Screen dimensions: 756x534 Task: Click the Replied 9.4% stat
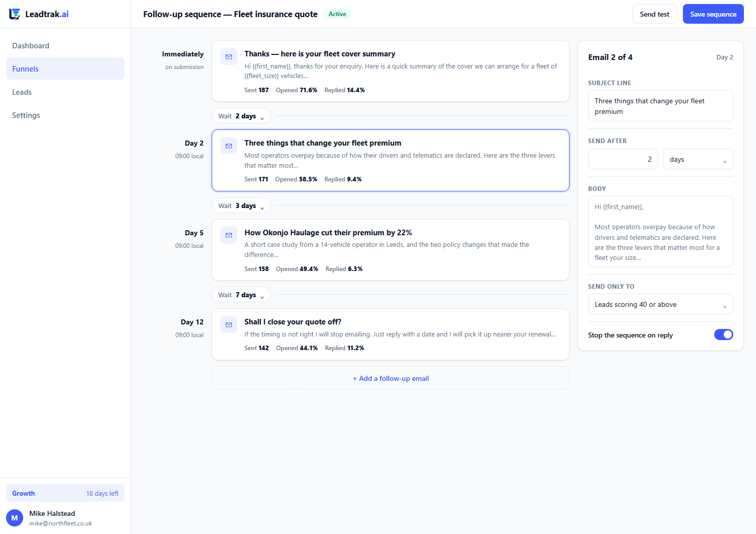(343, 179)
